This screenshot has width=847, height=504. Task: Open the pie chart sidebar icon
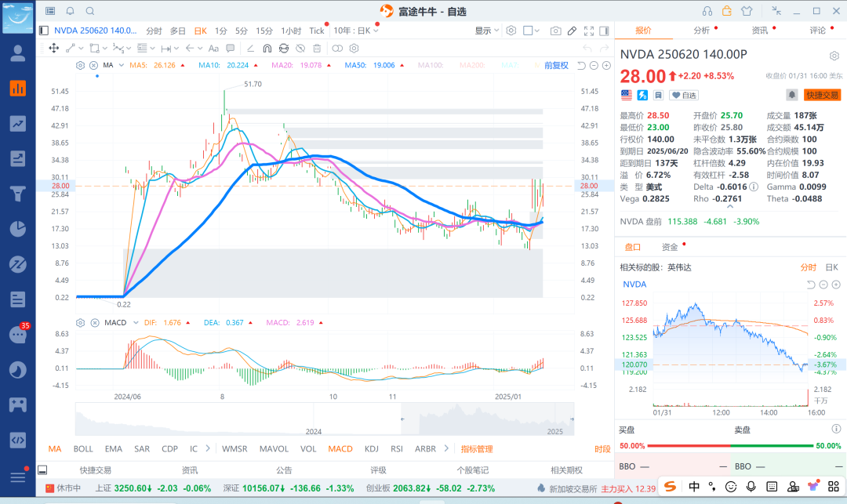18,229
